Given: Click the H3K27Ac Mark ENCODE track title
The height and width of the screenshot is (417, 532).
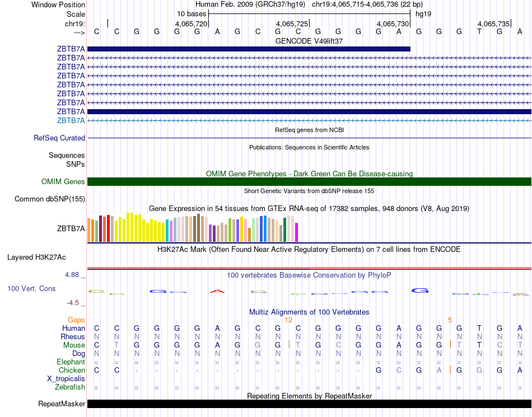Looking at the screenshot, I should (x=309, y=250).
